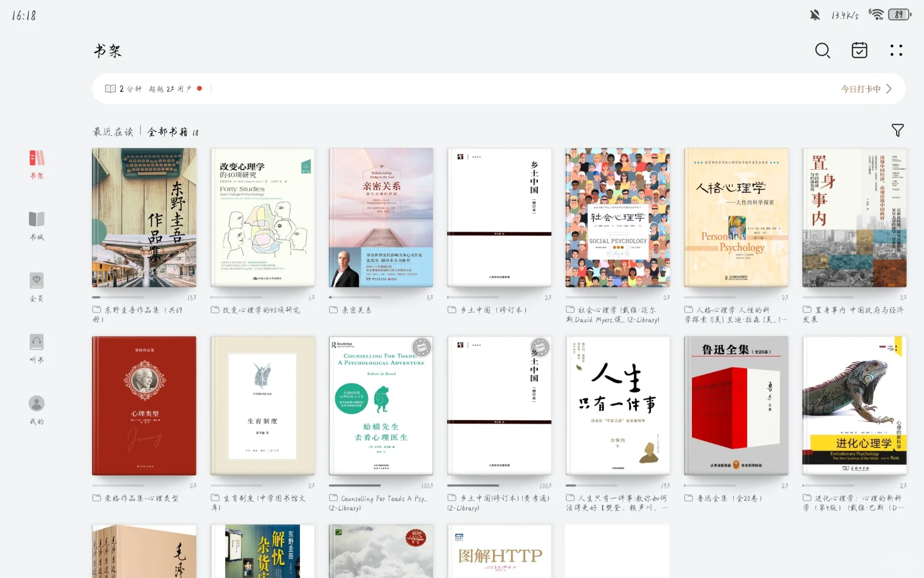Tap title text 社会心理学 (戴维·迈尔斯
Viewport: 924px width, 578px height.
pos(613,314)
